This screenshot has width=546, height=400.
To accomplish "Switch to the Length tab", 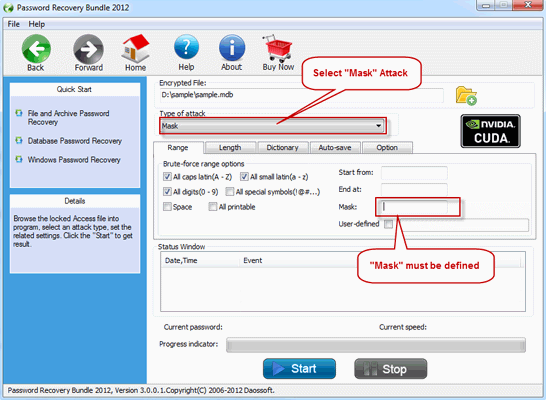I will tap(230, 148).
